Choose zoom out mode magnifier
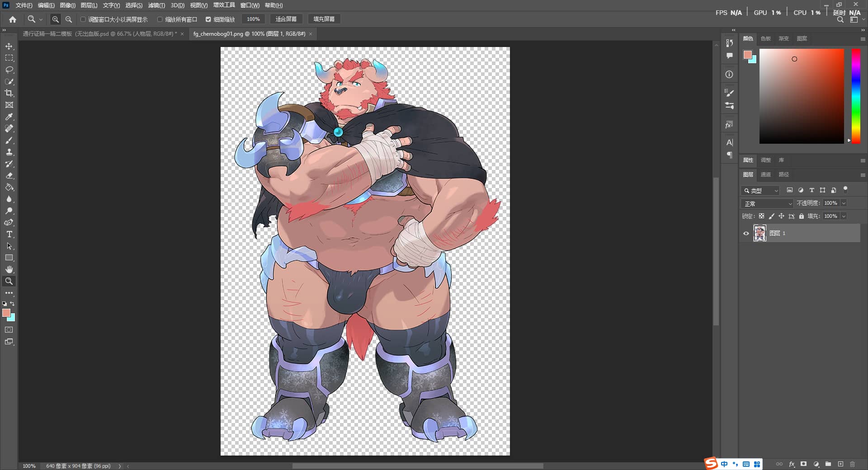The width and height of the screenshot is (868, 470). coord(69,19)
